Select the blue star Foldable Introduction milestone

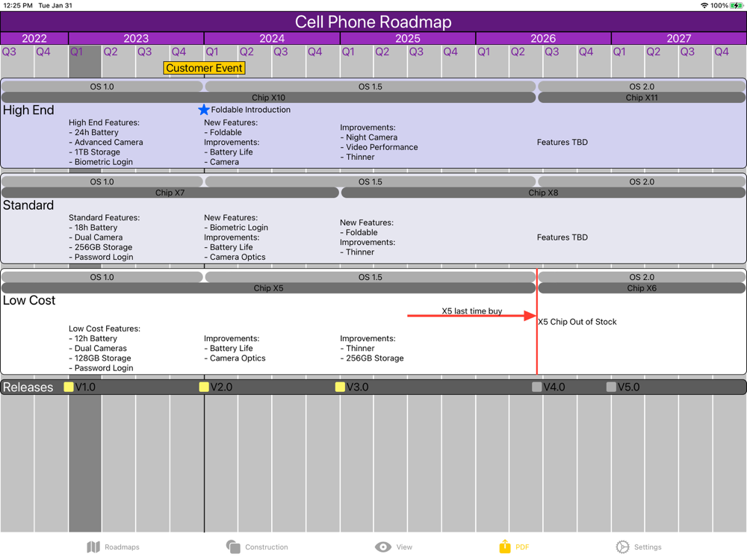(x=204, y=110)
